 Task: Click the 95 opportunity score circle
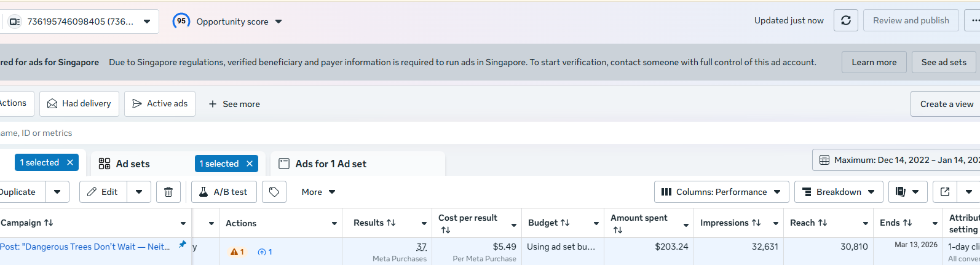[x=181, y=21]
